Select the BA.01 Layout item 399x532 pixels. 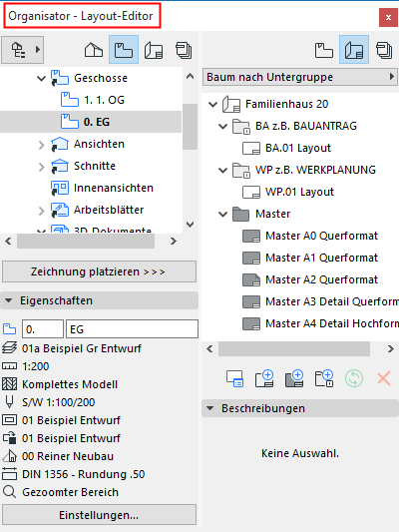[298, 148]
